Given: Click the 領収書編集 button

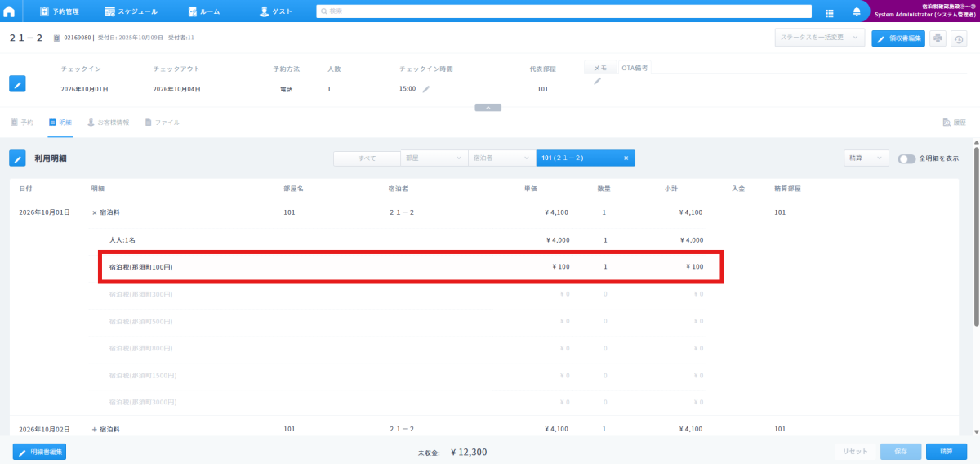Looking at the screenshot, I should pyautogui.click(x=898, y=38).
